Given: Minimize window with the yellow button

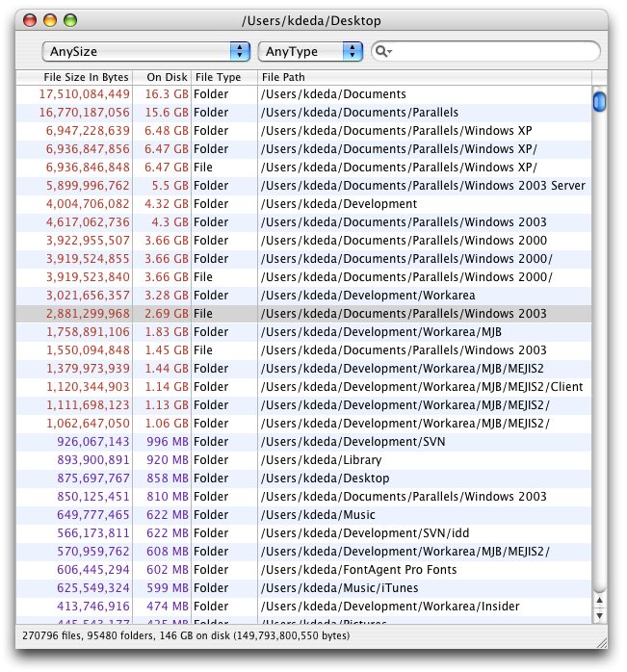Looking at the screenshot, I should coord(50,20).
